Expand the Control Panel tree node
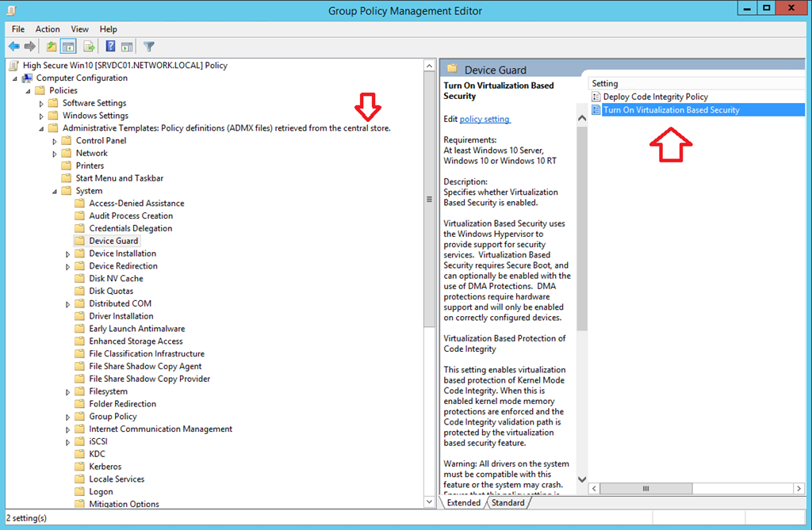This screenshot has height=530, width=812. click(x=55, y=141)
